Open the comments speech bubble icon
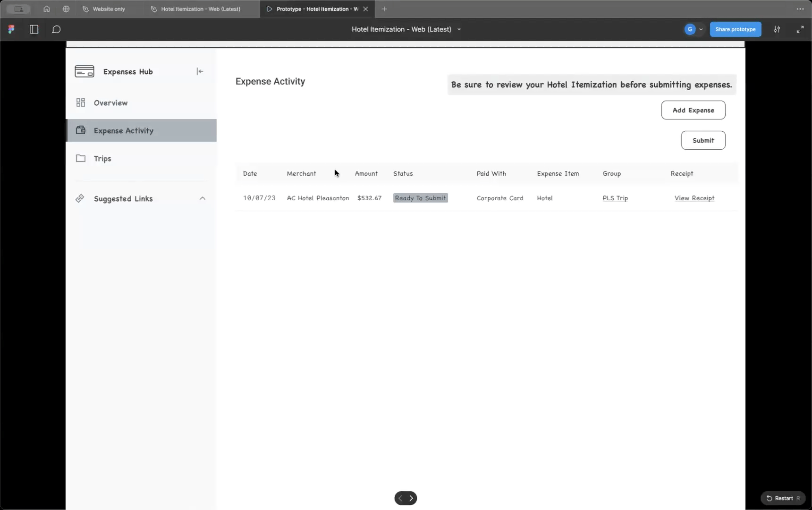812x510 pixels. [x=56, y=29]
